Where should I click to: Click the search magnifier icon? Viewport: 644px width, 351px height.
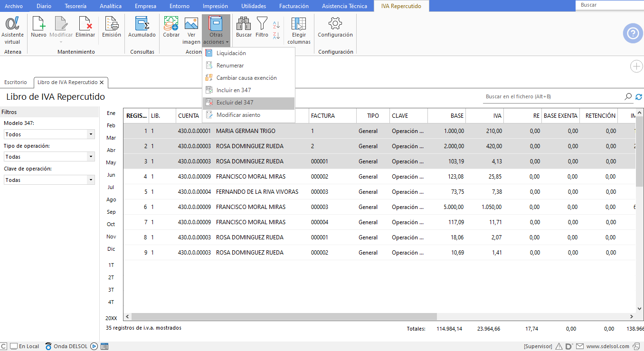(628, 96)
